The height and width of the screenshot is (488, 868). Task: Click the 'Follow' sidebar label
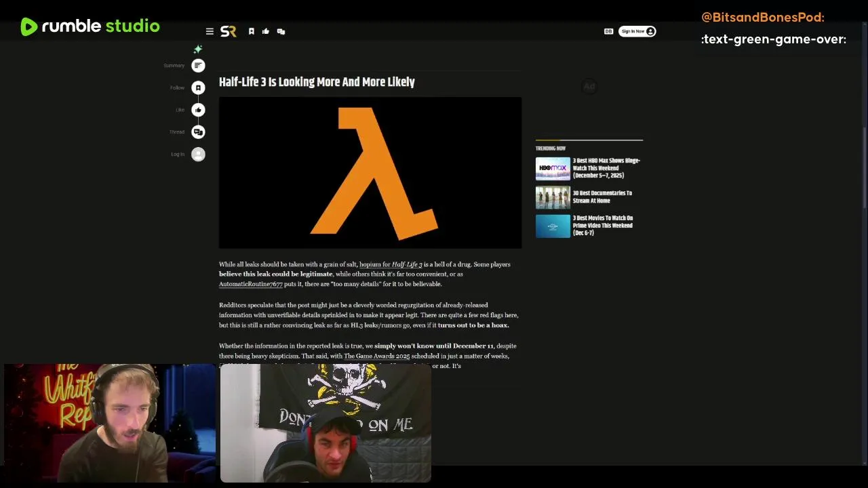click(x=177, y=87)
